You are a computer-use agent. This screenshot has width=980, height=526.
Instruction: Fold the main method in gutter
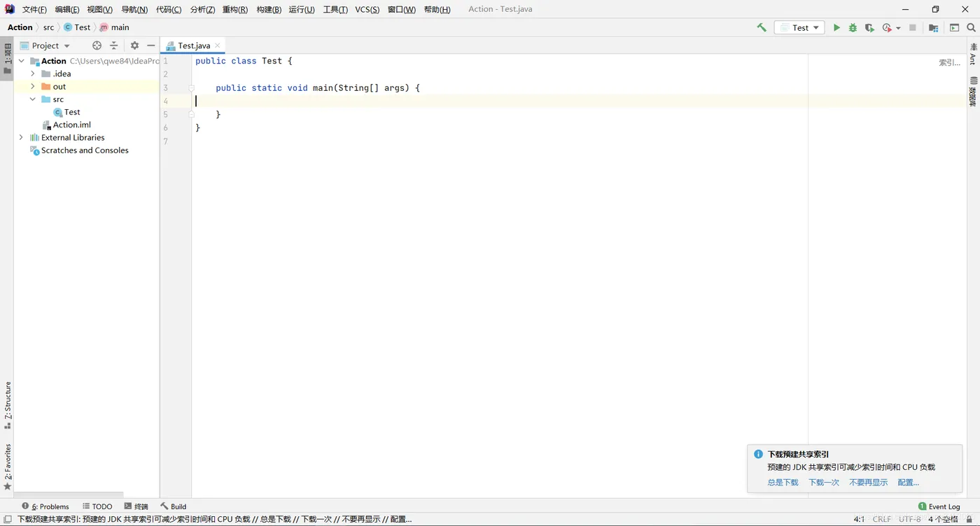click(191, 88)
